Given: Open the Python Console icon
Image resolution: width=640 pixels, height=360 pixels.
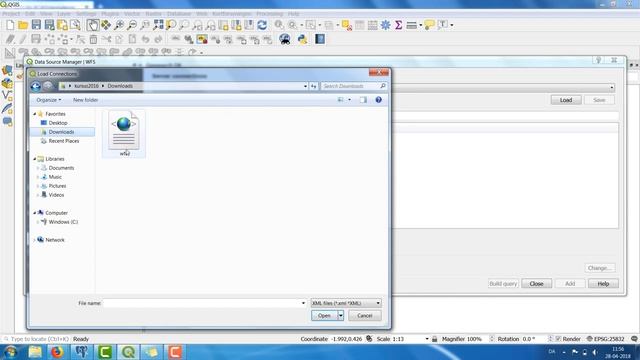Looking at the screenshot, I should [x=302, y=39].
